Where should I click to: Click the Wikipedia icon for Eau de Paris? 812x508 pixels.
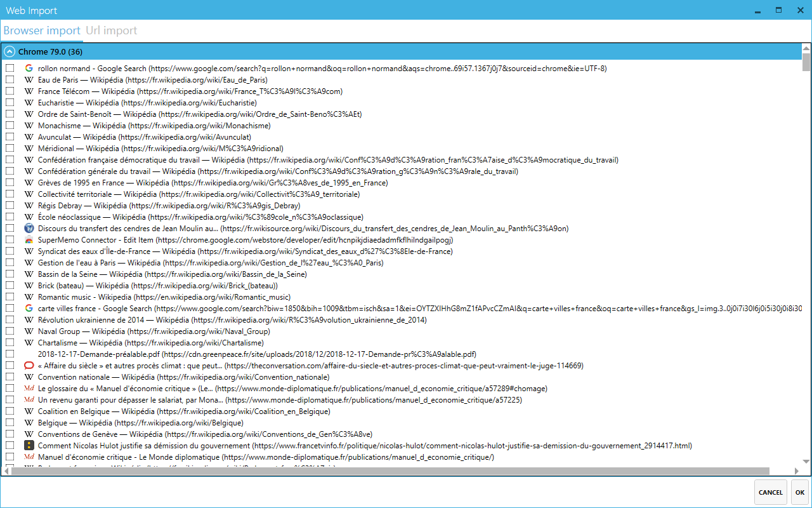(29, 80)
